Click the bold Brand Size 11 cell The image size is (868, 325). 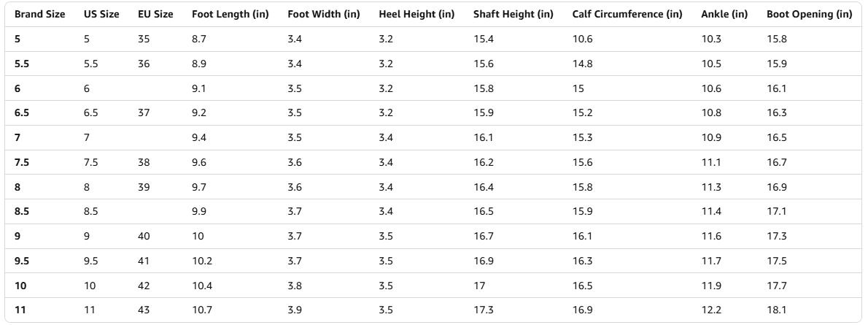coord(20,310)
